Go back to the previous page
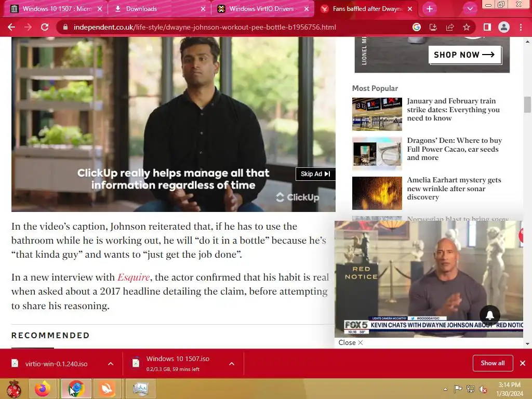The image size is (532, 399). coord(11,27)
